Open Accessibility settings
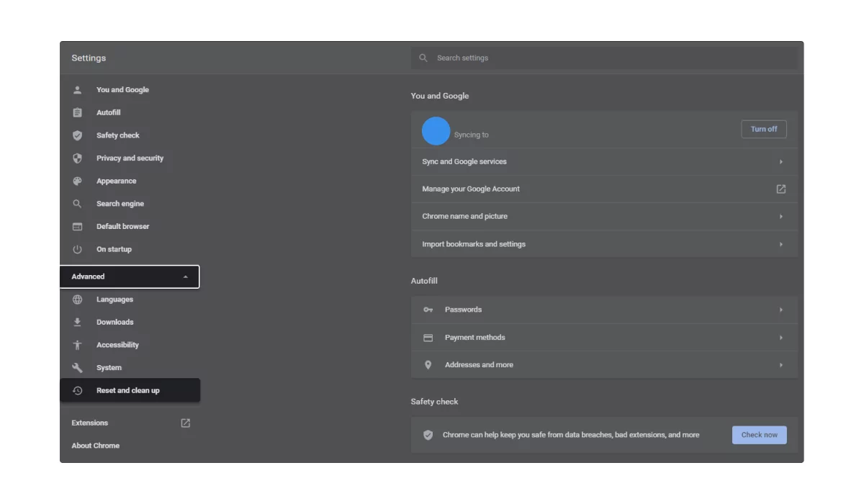Viewport: 864px width, 504px height. pyautogui.click(x=117, y=345)
